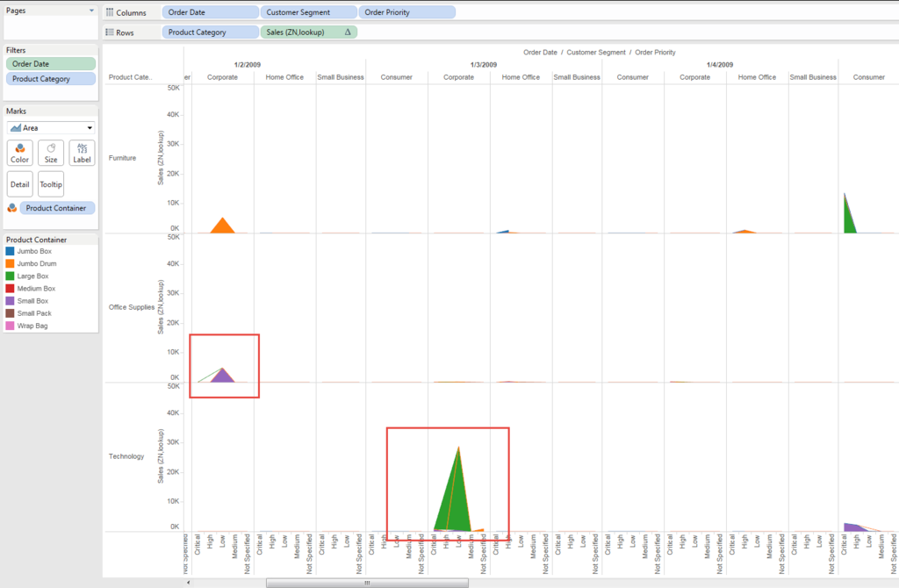
Task: Click the orange area mark in Furniture Corporate
Action: (x=222, y=227)
